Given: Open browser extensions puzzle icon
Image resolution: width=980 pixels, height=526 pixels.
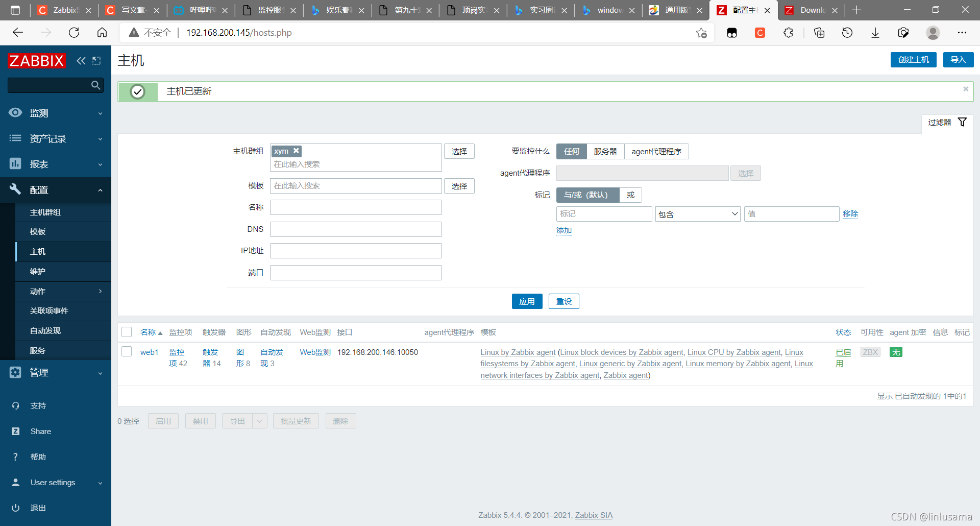Looking at the screenshot, I should coord(788,33).
